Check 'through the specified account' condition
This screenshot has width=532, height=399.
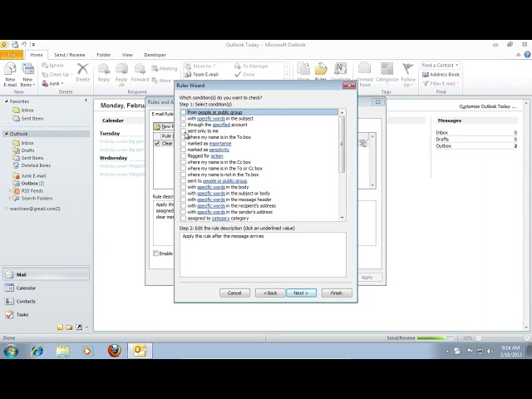coord(183,125)
